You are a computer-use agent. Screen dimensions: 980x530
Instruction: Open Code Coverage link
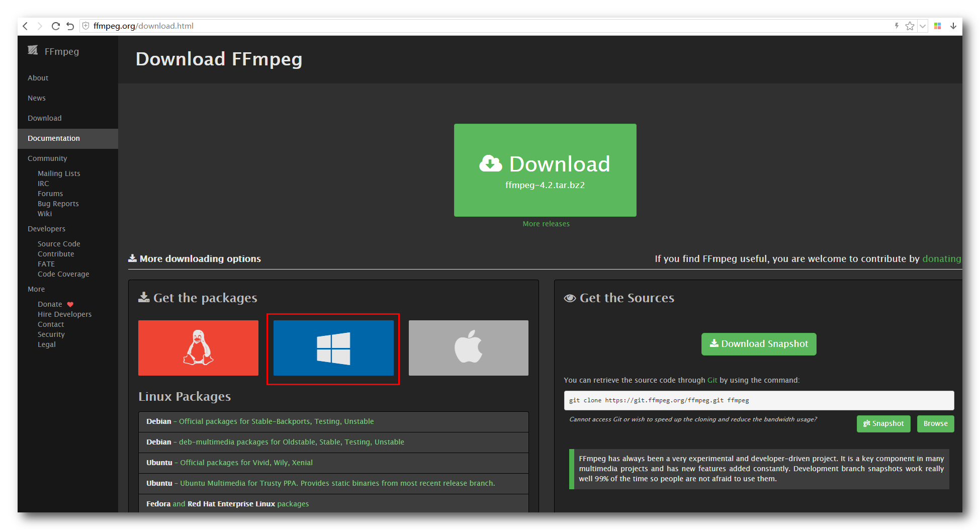pyautogui.click(x=63, y=274)
